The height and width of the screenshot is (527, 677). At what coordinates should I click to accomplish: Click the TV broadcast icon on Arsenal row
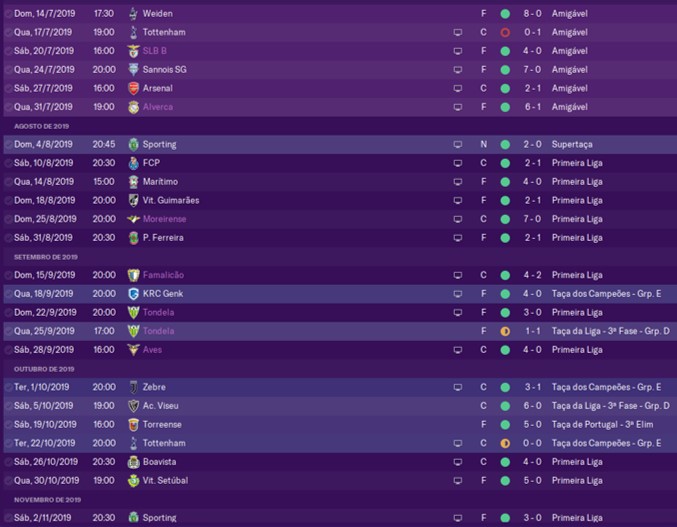coord(458,88)
